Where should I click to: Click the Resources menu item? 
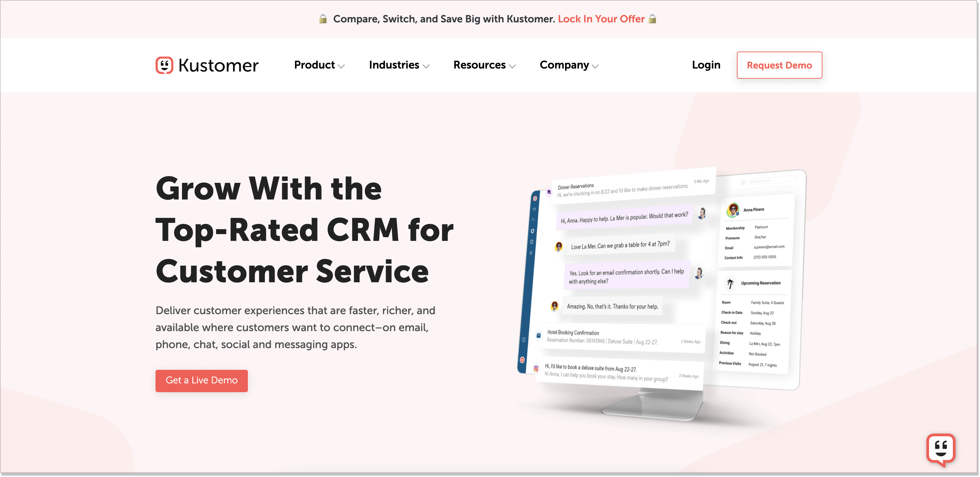click(x=484, y=65)
